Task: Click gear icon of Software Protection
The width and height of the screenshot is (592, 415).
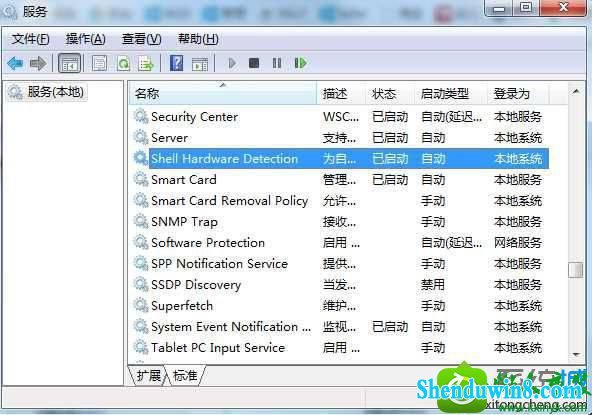Action: click(141, 242)
